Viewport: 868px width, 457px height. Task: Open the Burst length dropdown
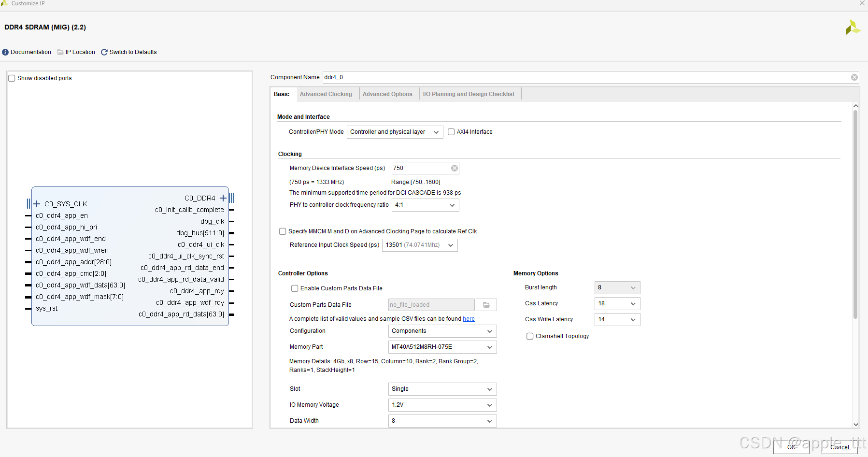[x=617, y=287]
